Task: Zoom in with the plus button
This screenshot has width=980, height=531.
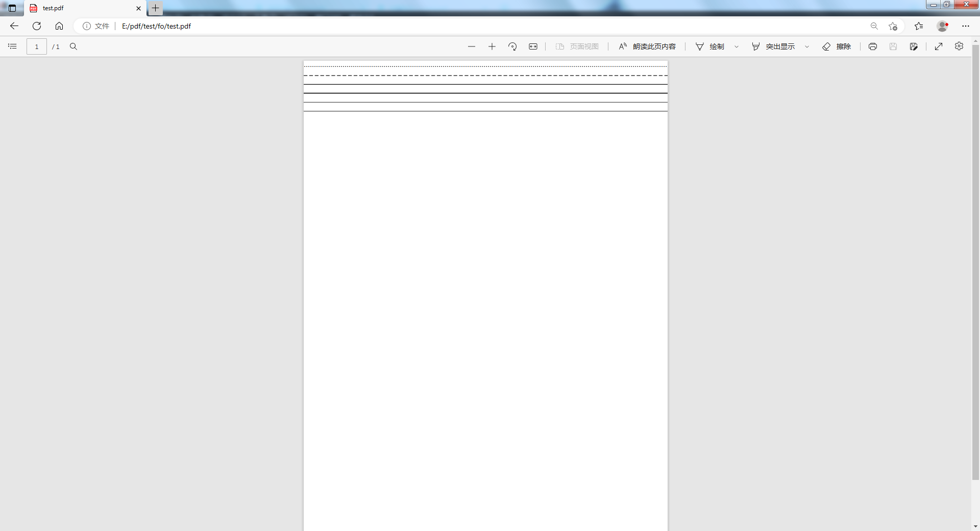Action: pyautogui.click(x=492, y=46)
